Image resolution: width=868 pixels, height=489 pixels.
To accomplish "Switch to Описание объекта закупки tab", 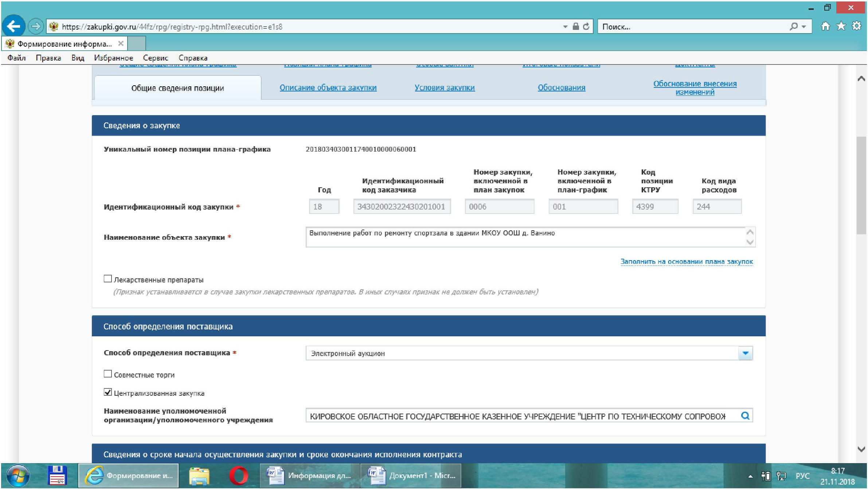I will point(328,88).
